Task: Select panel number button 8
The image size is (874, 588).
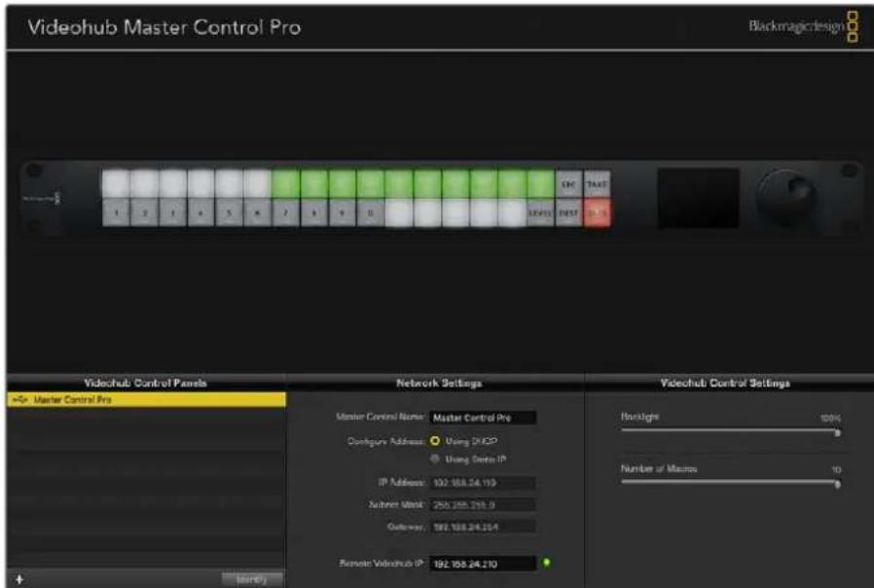Action: point(313,213)
